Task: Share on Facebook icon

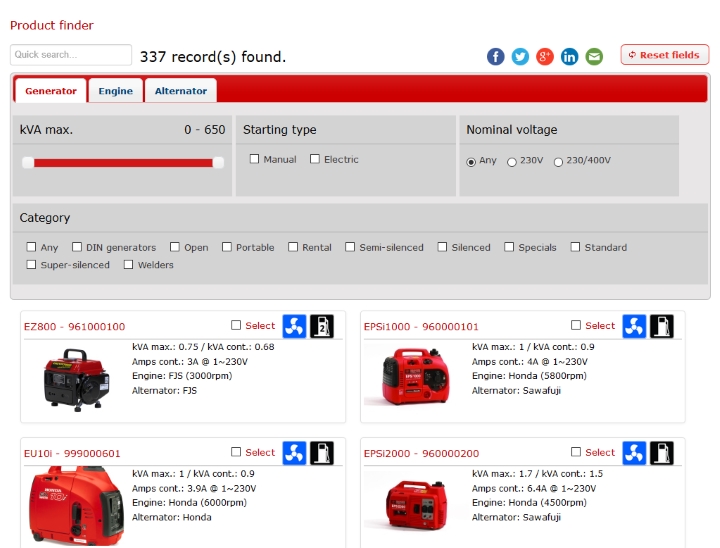Action: point(495,56)
